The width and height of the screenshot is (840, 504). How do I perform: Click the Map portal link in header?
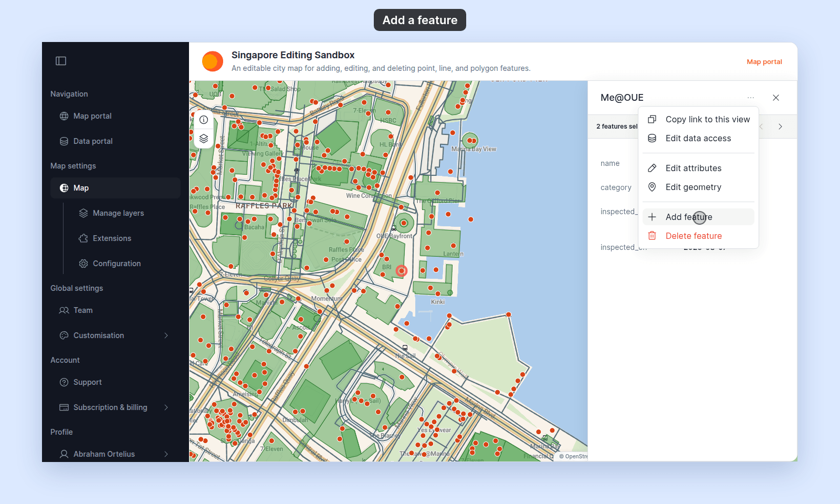pyautogui.click(x=764, y=61)
